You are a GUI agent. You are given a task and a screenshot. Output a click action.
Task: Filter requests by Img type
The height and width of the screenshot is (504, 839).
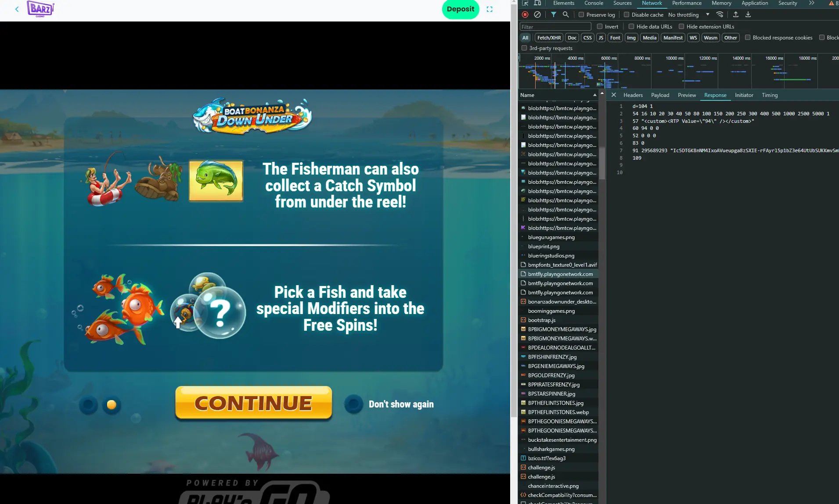[x=631, y=38]
